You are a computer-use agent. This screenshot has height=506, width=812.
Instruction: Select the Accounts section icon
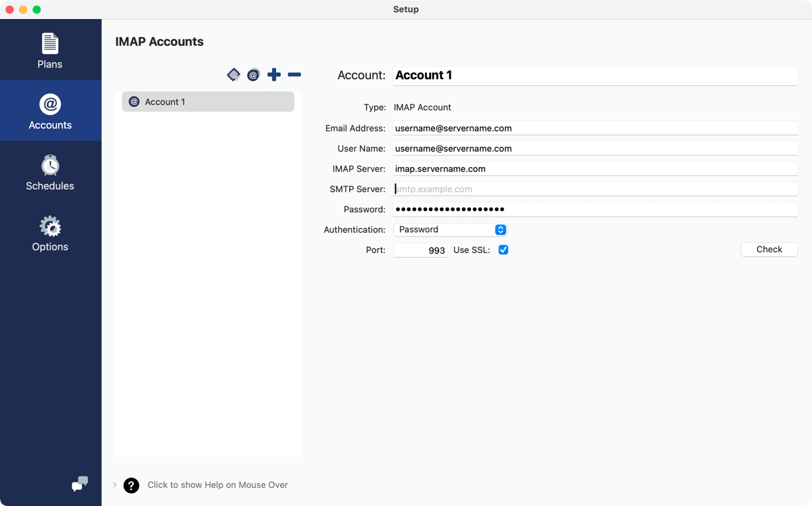point(49,110)
